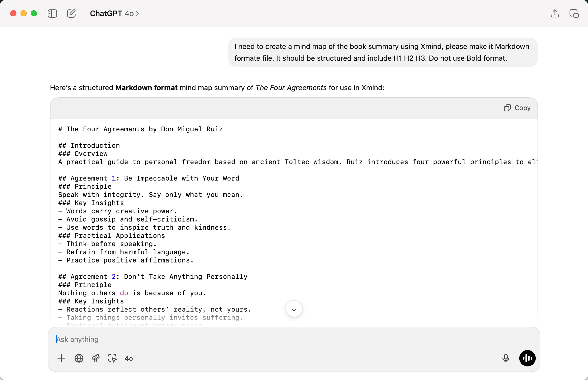This screenshot has width=588, height=380.
Task: Click the Agreement 1 heading line in code
Action: click(149, 178)
